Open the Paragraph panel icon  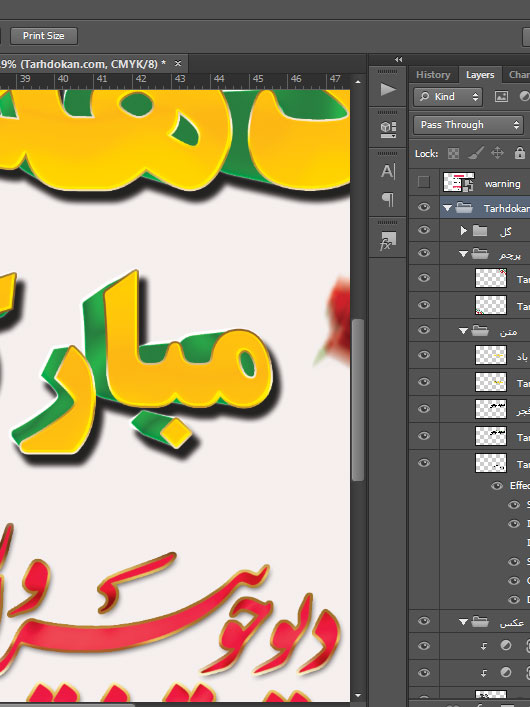pos(388,199)
